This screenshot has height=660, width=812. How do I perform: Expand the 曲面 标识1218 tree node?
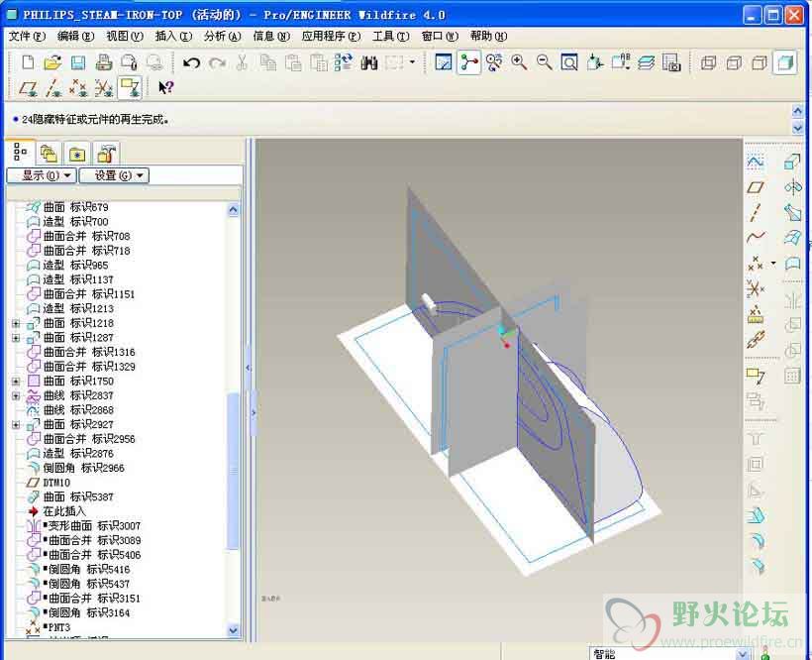tap(16, 323)
